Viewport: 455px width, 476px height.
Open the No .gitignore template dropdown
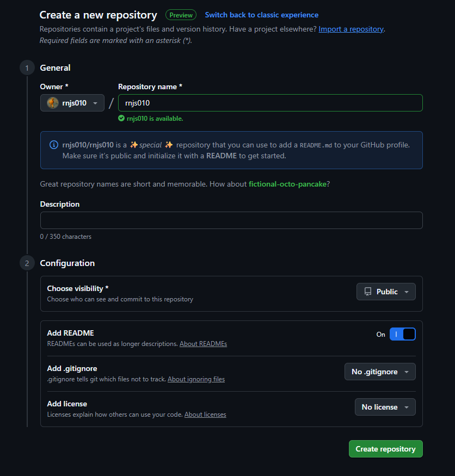(x=379, y=372)
